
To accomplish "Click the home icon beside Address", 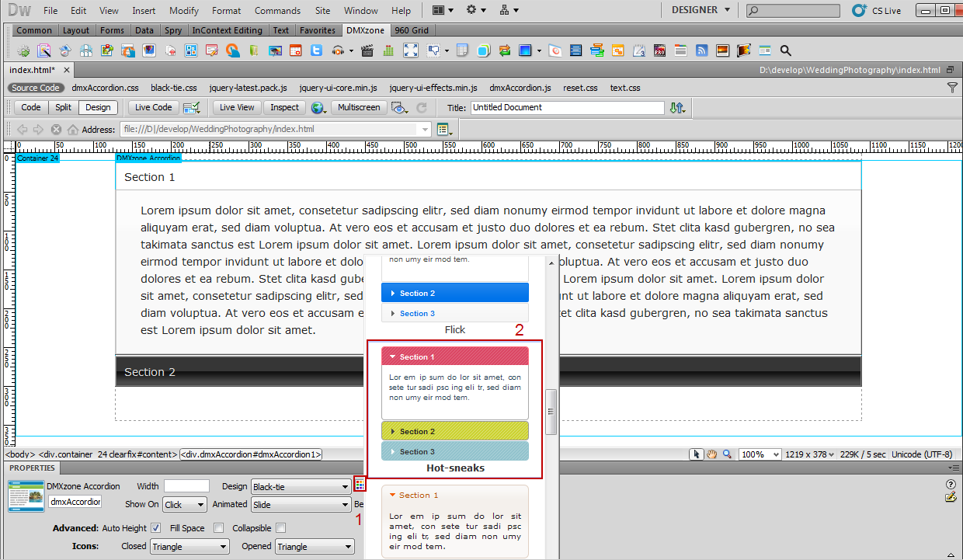I will coord(73,129).
